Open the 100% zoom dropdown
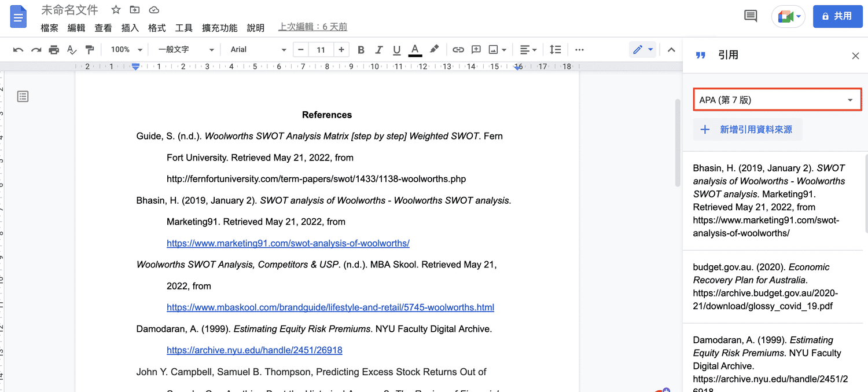The height and width of the screenshot is (392, 868). (126, 50)
